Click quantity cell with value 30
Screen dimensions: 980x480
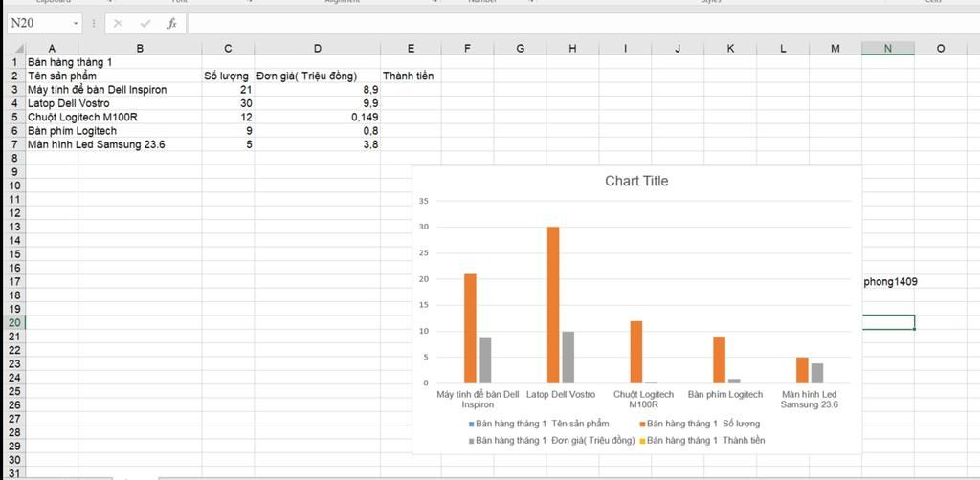click(228, 103)
